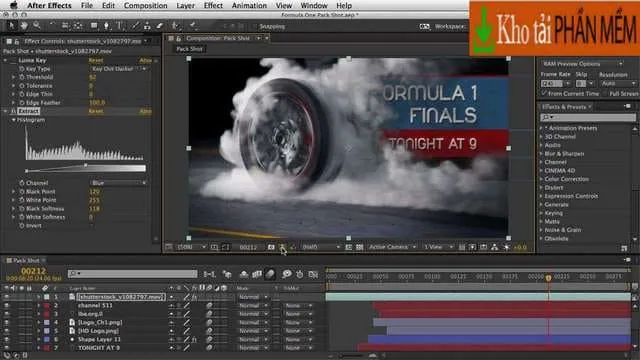Open the Animation menu
Image resolution: width=640 pixels, height=360 pixels.
pyautogui.click(x=249, y=5)
